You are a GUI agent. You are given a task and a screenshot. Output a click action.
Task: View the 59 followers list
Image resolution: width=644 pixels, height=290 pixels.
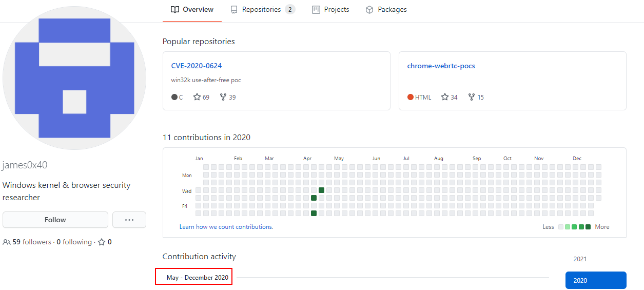pyautogui.click(x=32, y=242)
